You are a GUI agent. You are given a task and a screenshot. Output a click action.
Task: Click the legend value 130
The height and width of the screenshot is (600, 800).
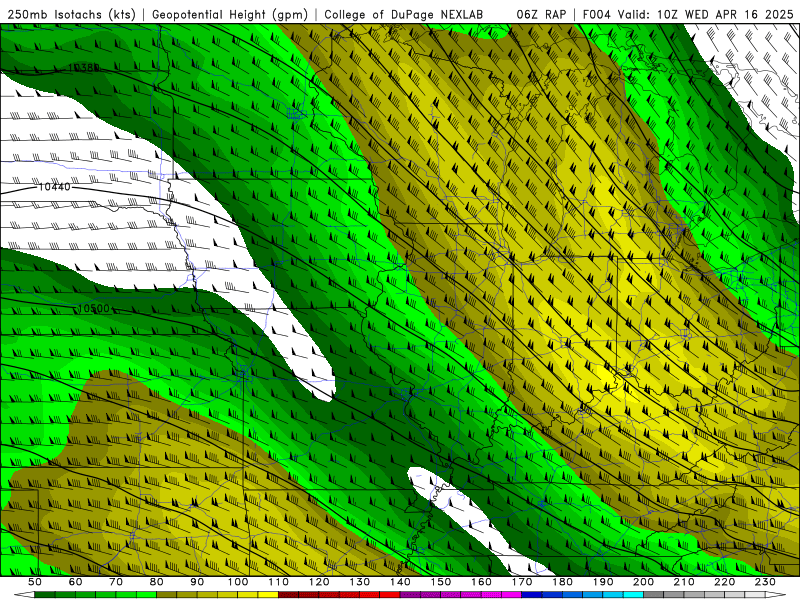tap(360, 582)
